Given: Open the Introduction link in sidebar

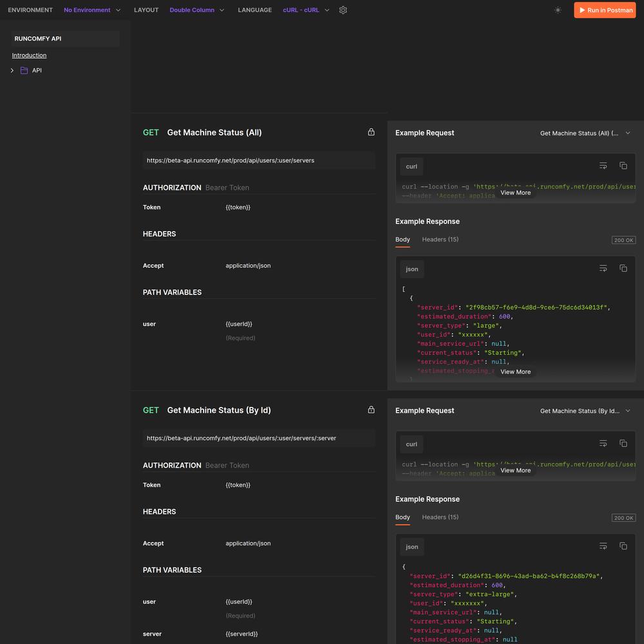Looking at the screenshot, I should (x=29, y=55).
